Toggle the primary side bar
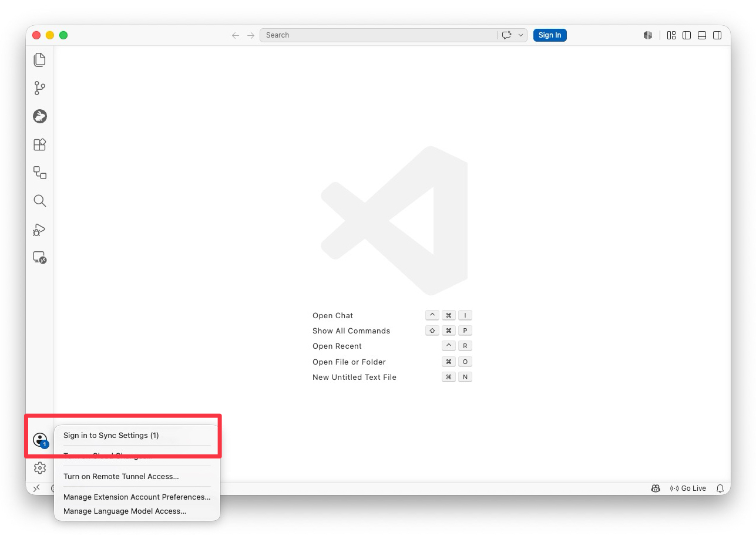This screenshot has width=756, height=546. pyautogui.click(x=687, y=35)
